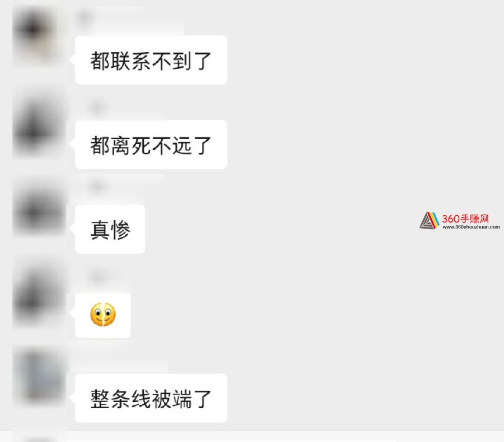Click blurred nickname above 都联系不到了
Screen dimensions: 504x442
129,20
